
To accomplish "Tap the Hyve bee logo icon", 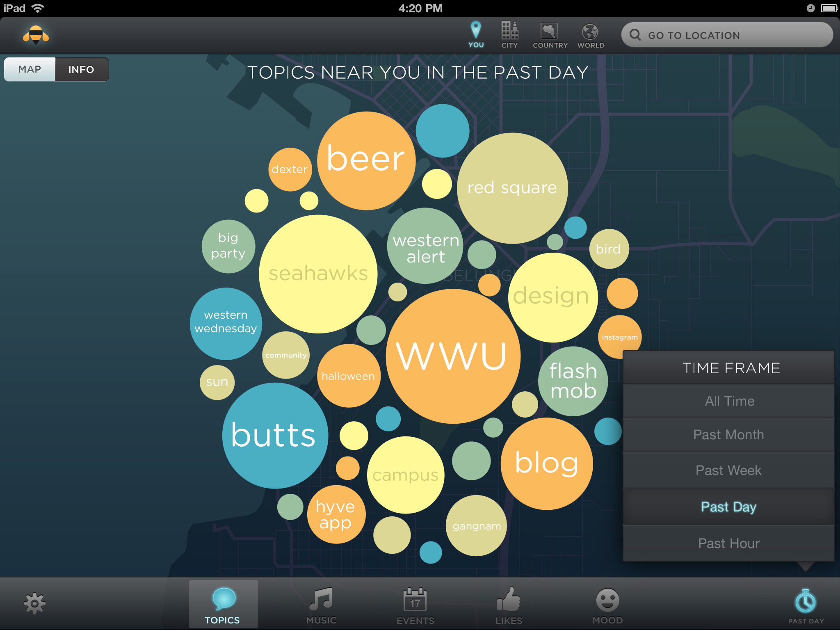I will 36,35.
